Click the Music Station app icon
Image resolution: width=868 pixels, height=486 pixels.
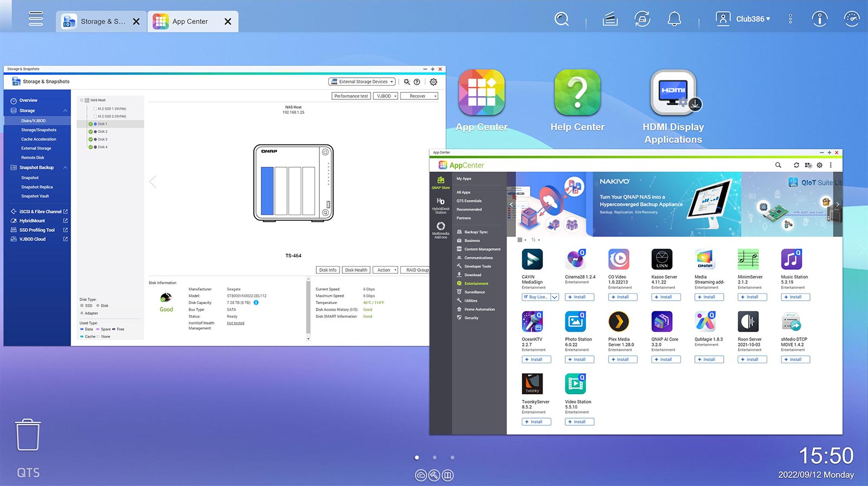tap(792, 259)
